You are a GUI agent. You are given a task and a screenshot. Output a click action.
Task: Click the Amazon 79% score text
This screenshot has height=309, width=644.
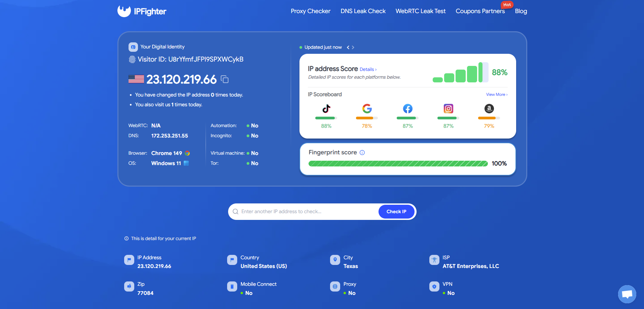489,126
